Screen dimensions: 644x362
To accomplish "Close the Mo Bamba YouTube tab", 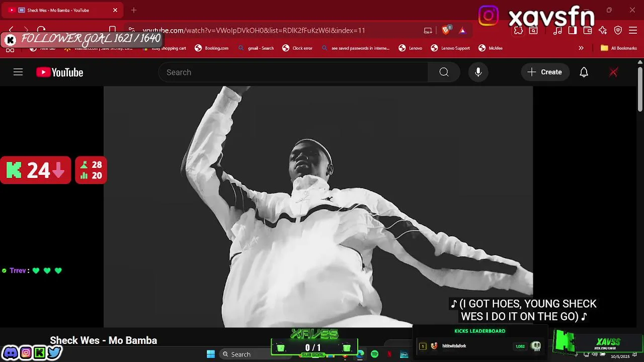I will click(115, 10).
